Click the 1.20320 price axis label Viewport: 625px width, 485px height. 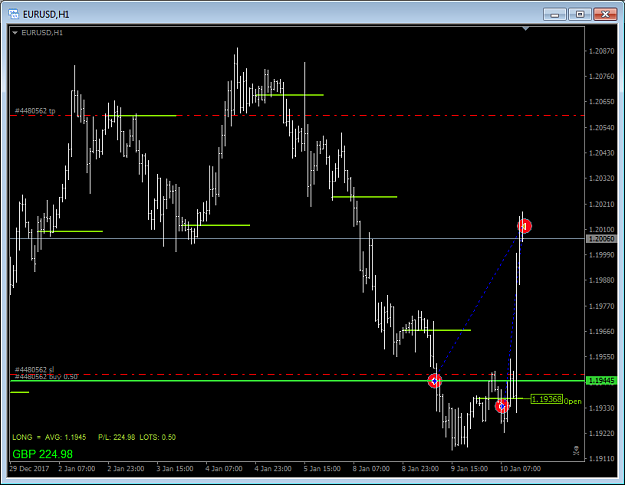(602, 178)
